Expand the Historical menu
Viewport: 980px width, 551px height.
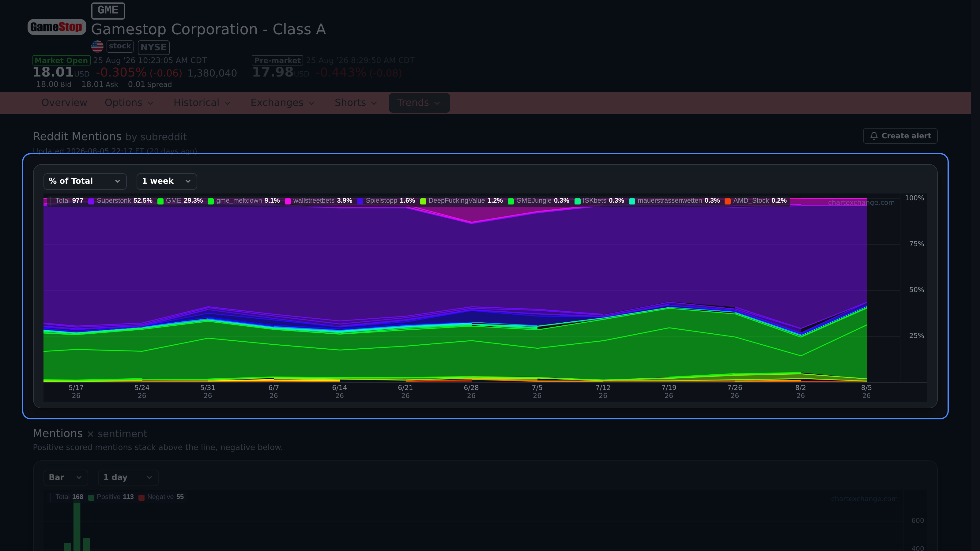click(202, 103)
